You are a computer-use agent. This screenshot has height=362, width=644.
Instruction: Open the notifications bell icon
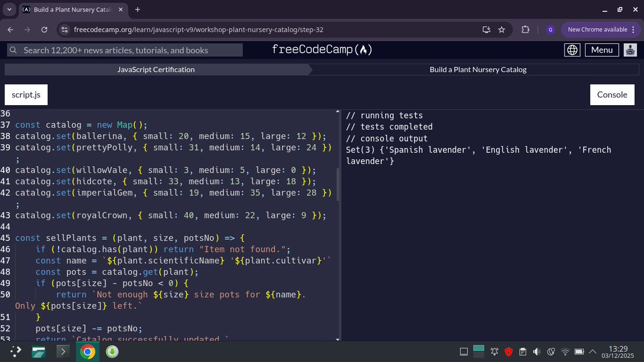click(494, 352)
